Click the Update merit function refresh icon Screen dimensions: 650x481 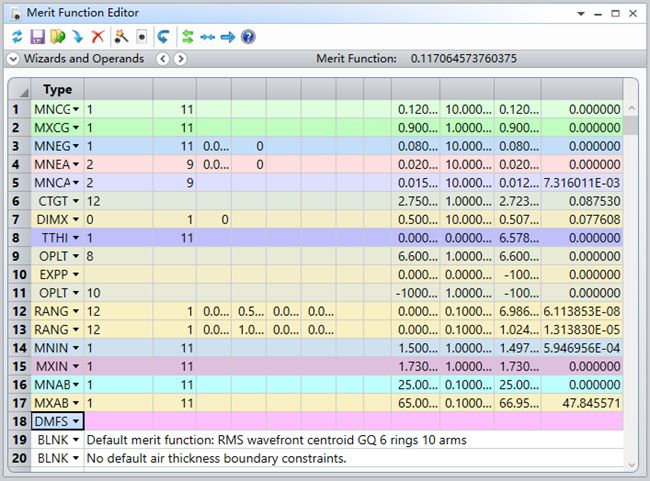pyautogui.click(x=16, y=37)
